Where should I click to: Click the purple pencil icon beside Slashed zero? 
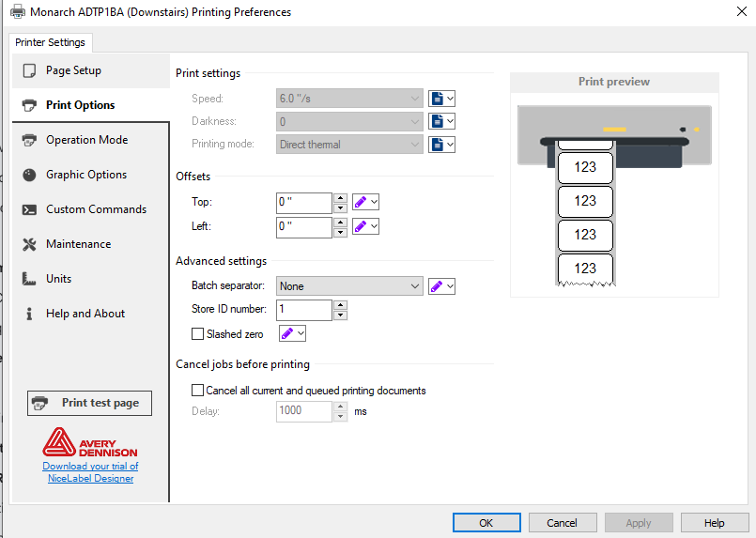pyautogui.click(x=287, y=333)
